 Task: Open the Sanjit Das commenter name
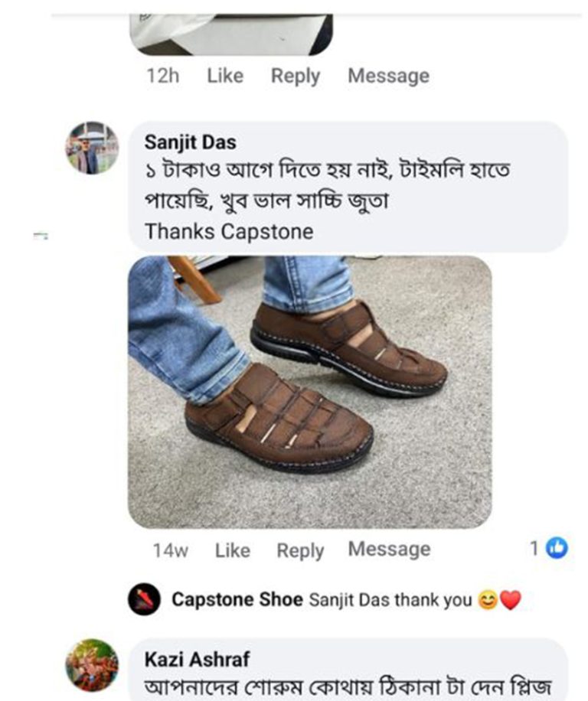[x=191, y=142]
